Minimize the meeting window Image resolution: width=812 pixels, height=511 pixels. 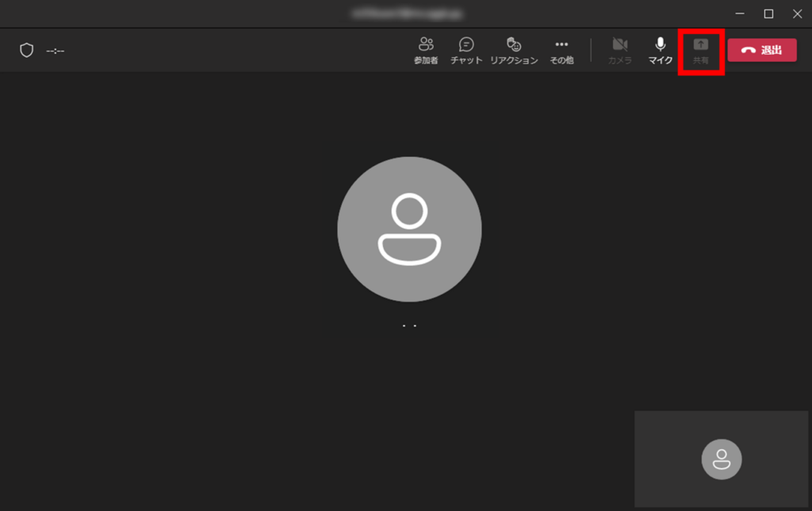click(739, 13)
